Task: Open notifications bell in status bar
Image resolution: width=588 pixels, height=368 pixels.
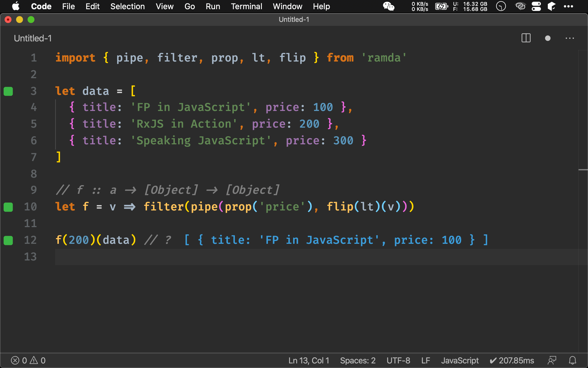Action: pyautogui.click(x=572, y=361)
